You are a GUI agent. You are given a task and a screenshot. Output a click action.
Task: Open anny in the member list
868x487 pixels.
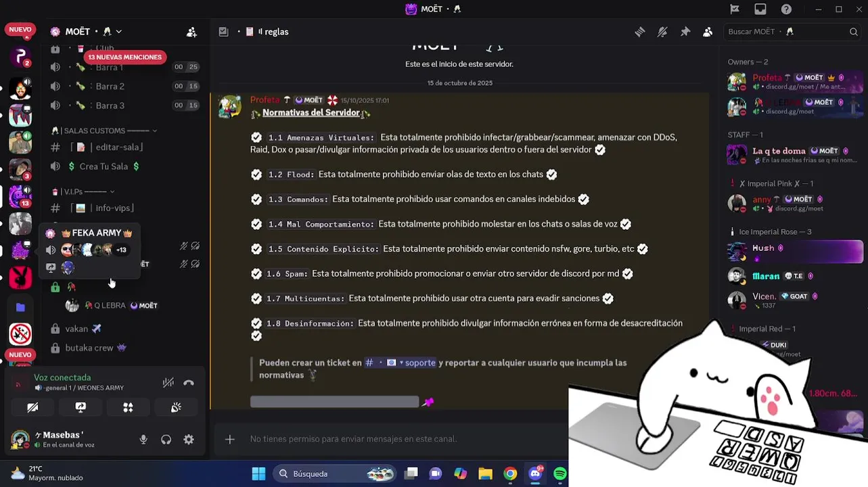pyautogui.click(x=795, y=204)
